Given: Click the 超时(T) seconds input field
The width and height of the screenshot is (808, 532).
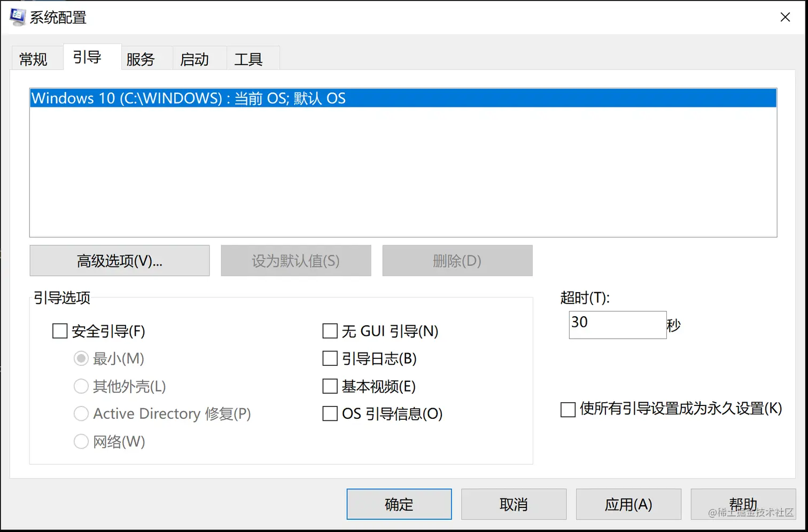Looking at the screenshot, I should point(618,325).
